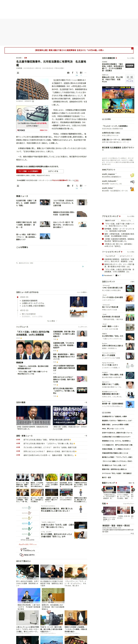
Task: Select 読まれています tab
Action: point(110,220)
